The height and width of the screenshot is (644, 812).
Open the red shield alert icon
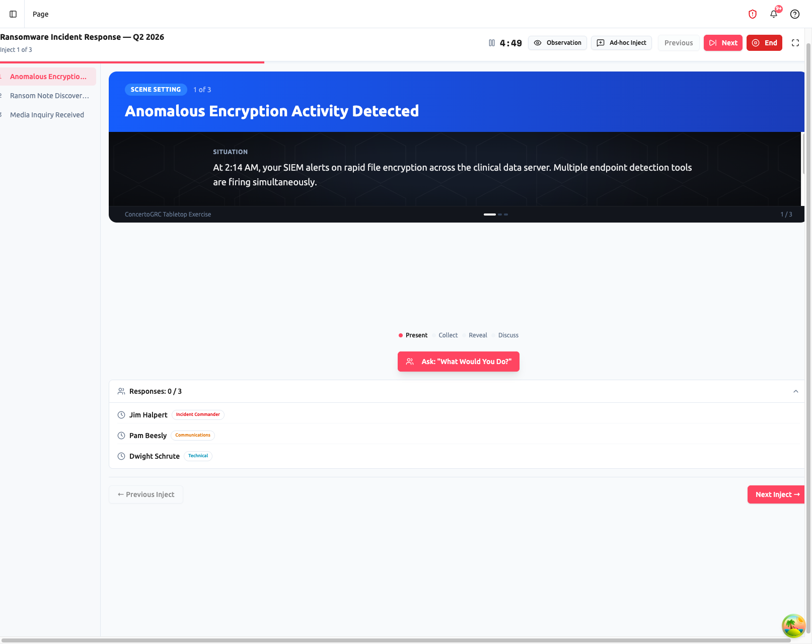pyautogui.click(x=753, y=14)
